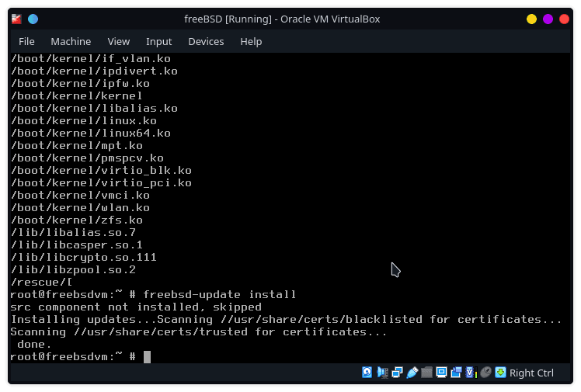Open the View menu
This screenshot has height=392, width=581.
click(x=119, y=41)
